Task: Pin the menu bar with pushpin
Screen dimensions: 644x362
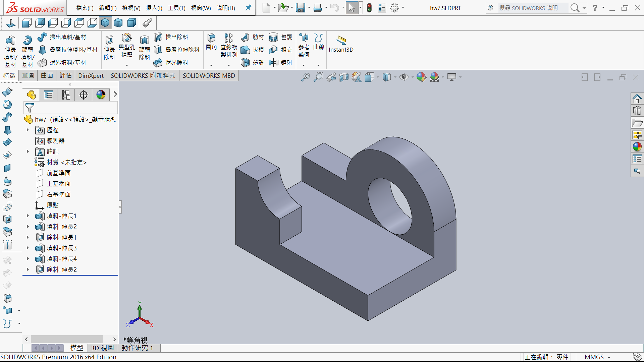Action: point(249,7)
